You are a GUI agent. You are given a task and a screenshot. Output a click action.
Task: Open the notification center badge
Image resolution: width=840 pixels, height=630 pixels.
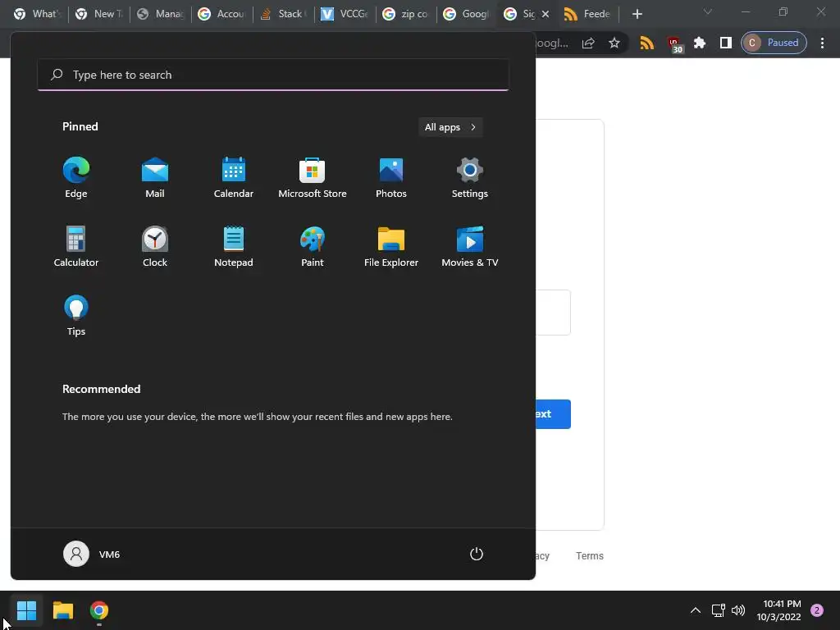(817, 610)
